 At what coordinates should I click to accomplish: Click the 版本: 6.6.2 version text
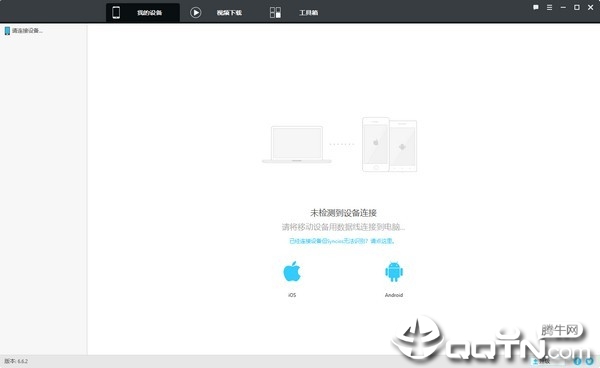click(16, 361)
